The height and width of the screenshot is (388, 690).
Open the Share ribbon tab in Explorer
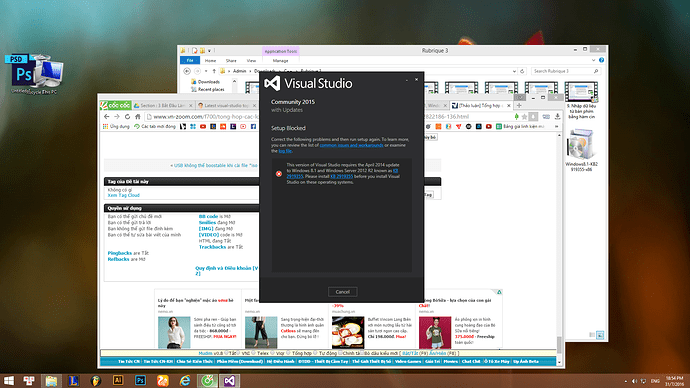coord(231,61)
